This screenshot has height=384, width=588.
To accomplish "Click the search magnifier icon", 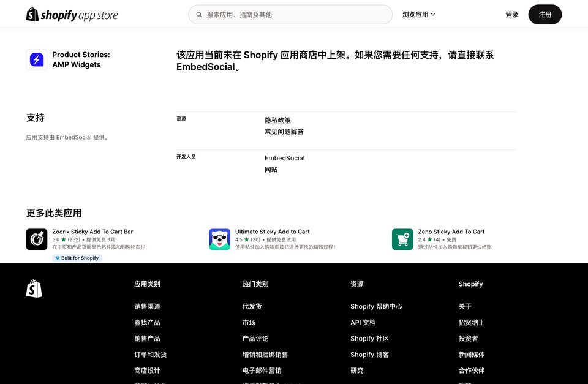I will click(x=199, y=15).
